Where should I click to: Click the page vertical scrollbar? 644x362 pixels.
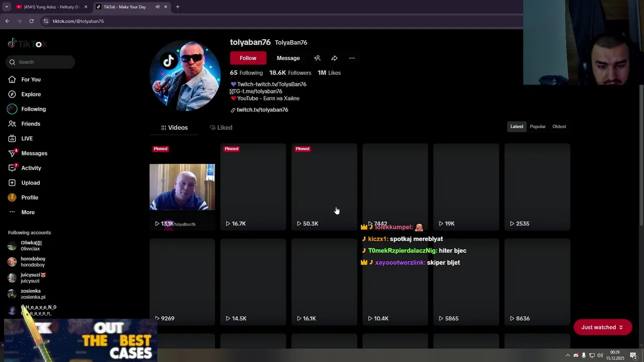tap(641, 156)
